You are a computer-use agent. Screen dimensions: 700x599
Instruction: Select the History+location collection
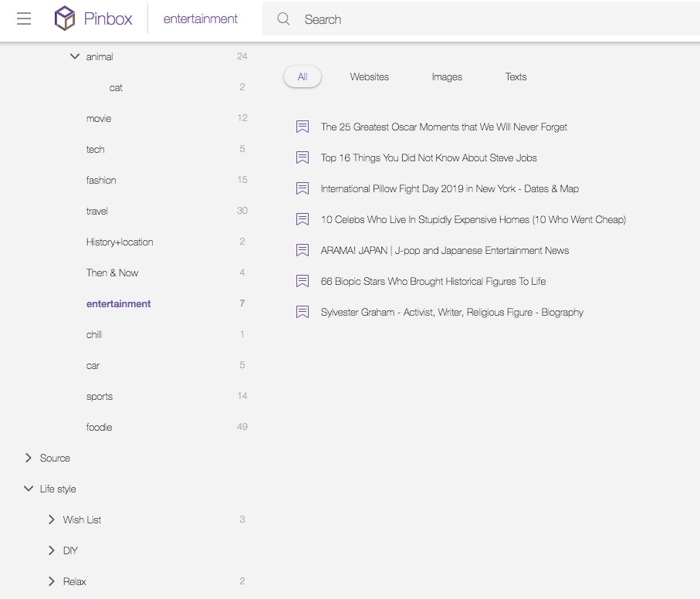pos(120,242)
